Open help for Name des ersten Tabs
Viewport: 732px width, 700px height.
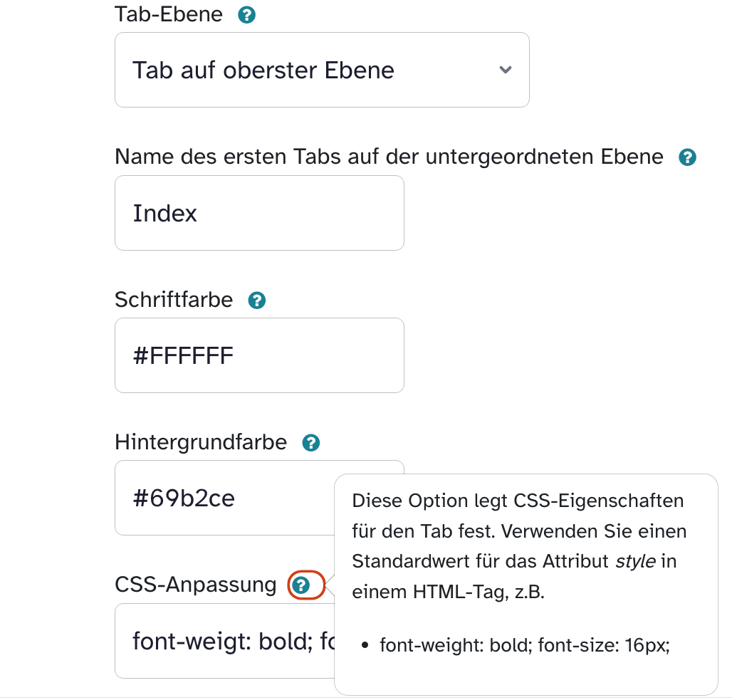(687, 157)
